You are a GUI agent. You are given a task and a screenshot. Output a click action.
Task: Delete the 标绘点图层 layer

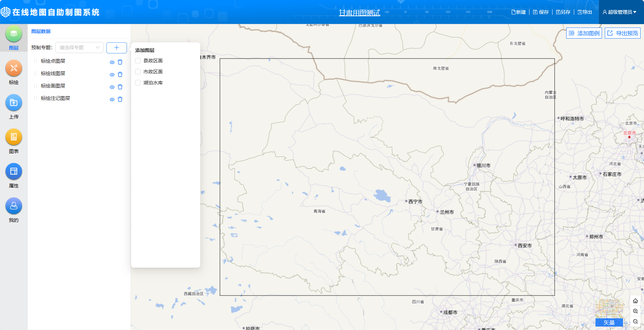pyautogui.click(x=120, y=62)
